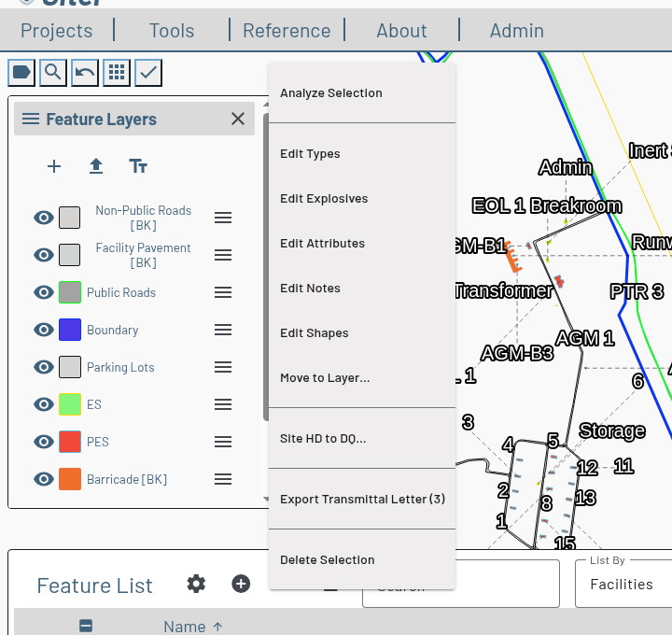Choose Edit Notes in context menu
This screenshot has width=672, height=635.
click(x=362, y=289)
